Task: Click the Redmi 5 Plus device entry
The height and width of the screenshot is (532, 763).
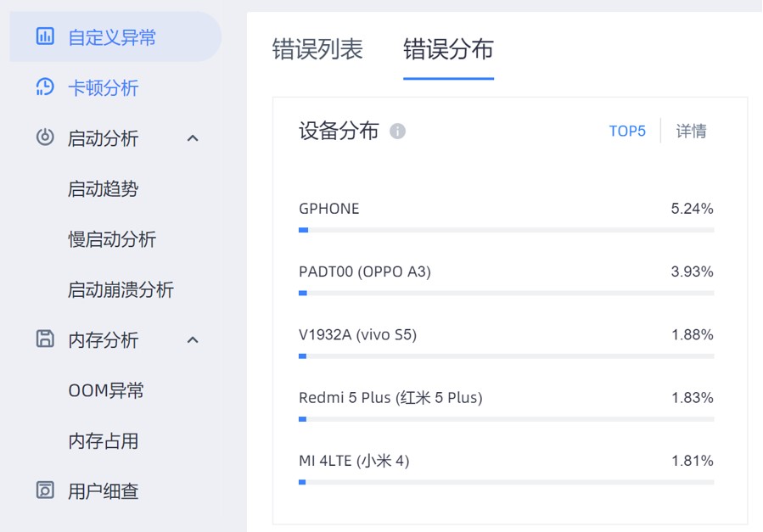Action: [390, 397]
